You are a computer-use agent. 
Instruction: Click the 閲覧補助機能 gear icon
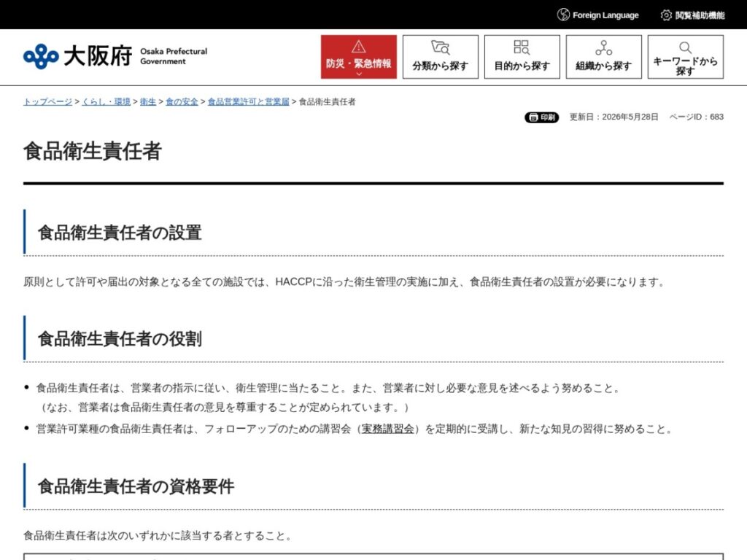click(x=666, y=15)
